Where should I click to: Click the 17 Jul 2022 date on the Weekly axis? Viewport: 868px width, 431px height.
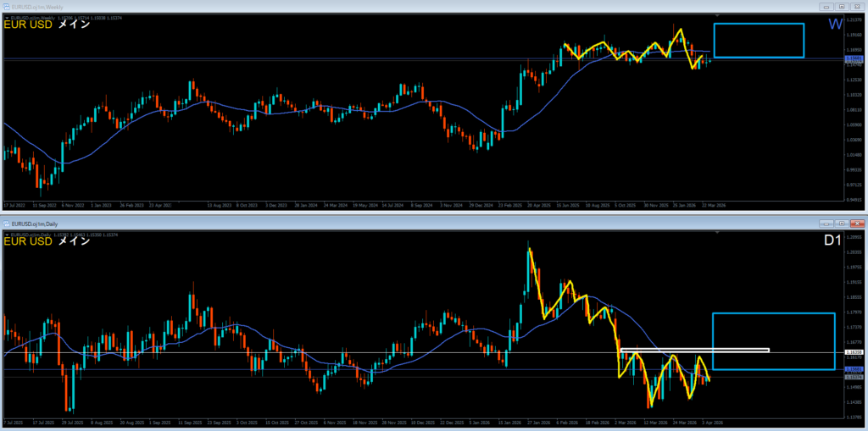(14, 205)
